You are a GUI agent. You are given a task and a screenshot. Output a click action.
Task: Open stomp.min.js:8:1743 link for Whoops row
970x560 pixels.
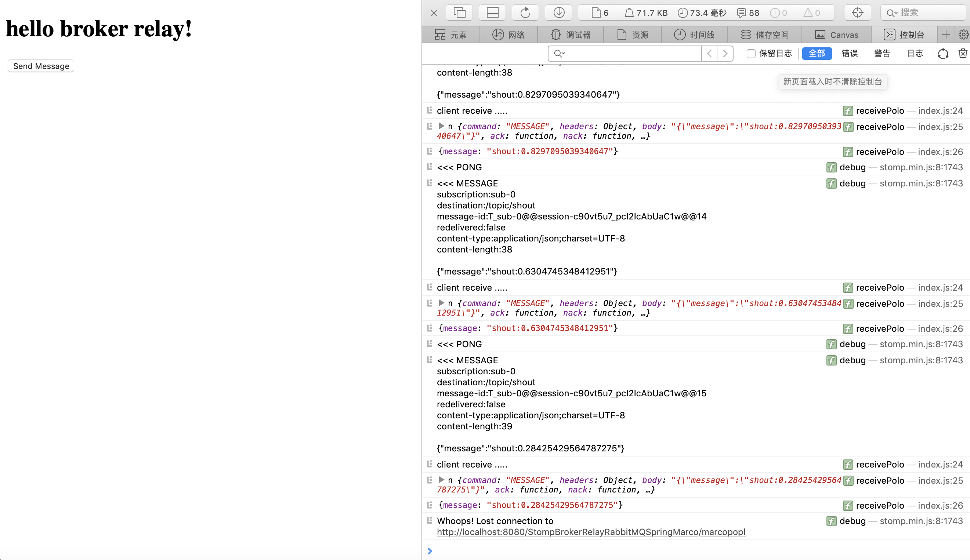click(921, 521)
